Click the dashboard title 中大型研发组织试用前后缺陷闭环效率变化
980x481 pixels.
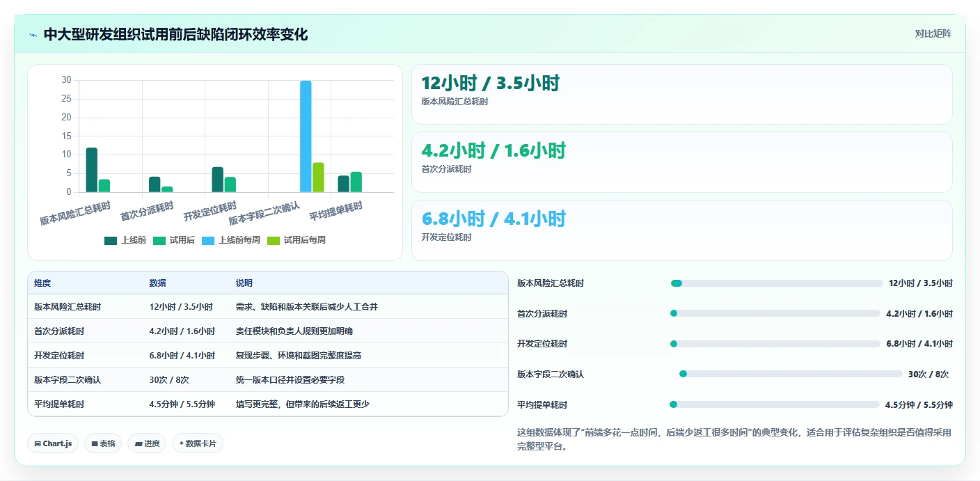[175, 35]
